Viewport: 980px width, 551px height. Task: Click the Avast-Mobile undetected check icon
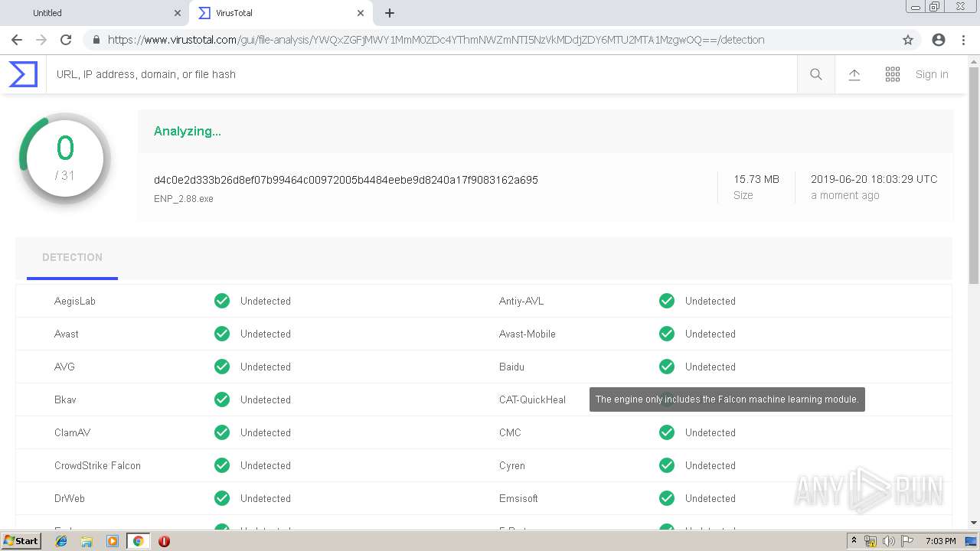click(x=667, y=334)
